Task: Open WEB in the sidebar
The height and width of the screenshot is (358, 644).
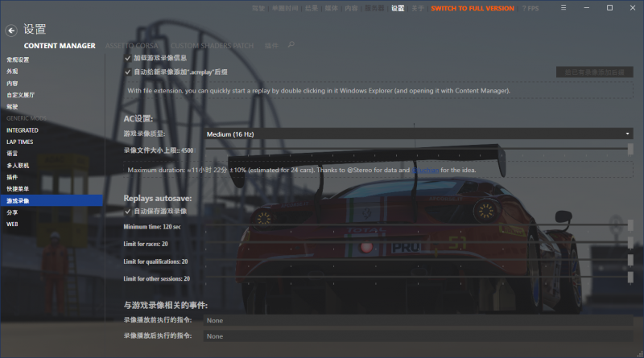Action: pyautogui.click(x=12, y=224)
